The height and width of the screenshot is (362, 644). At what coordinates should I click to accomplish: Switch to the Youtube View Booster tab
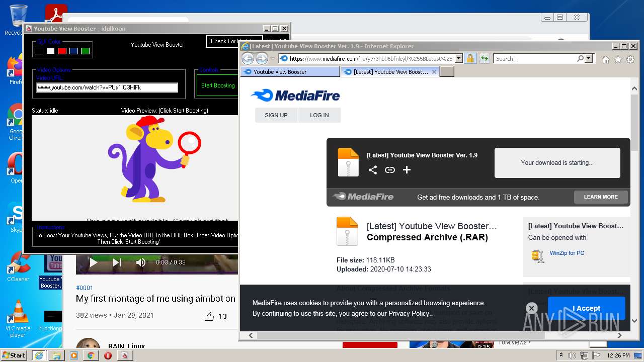click(290, 72)
